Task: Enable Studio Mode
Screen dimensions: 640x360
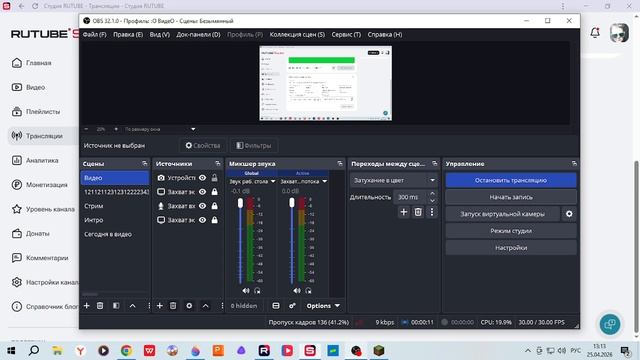Action: coord(511,231)
